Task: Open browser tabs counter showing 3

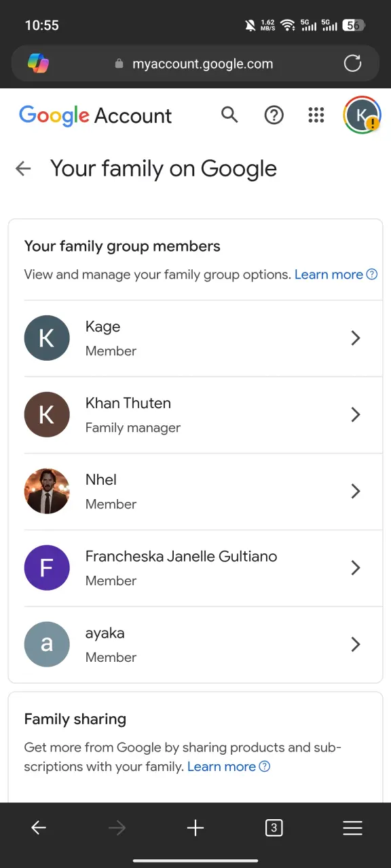Action: tap(274, 827)
